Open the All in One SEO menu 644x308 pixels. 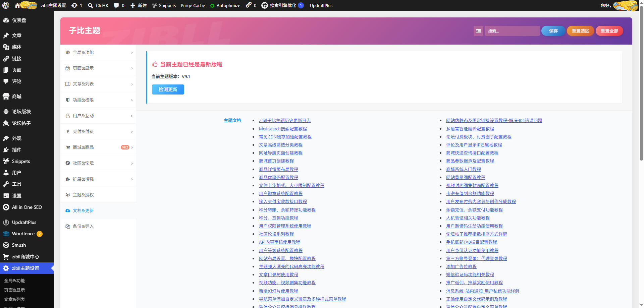tap(27, 207)
